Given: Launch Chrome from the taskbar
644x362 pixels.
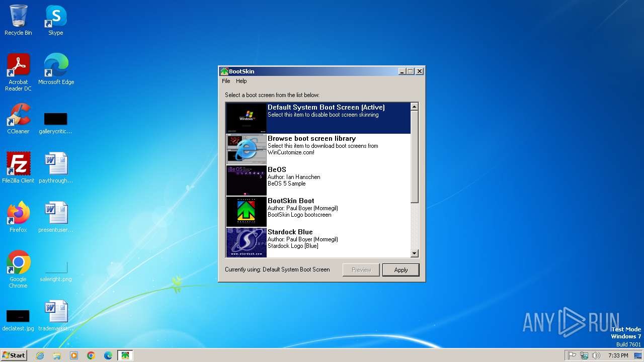Looking at the screenshot, I should coord(91,355).
